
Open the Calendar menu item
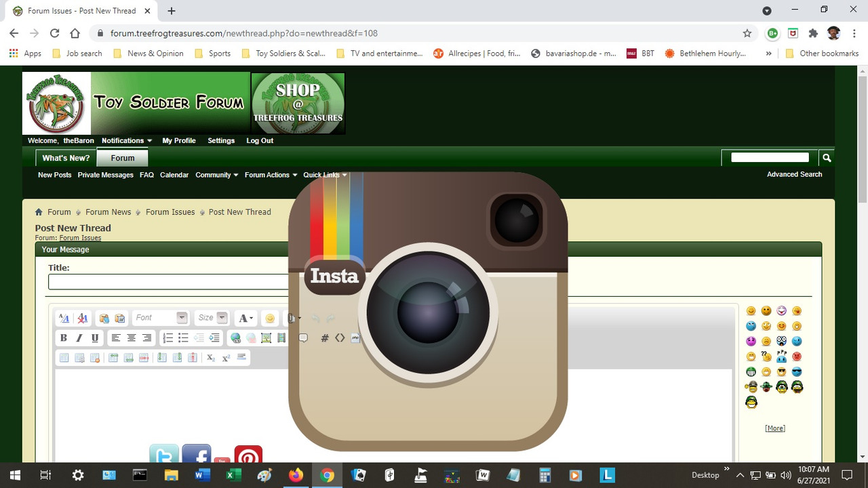point(174,175)
